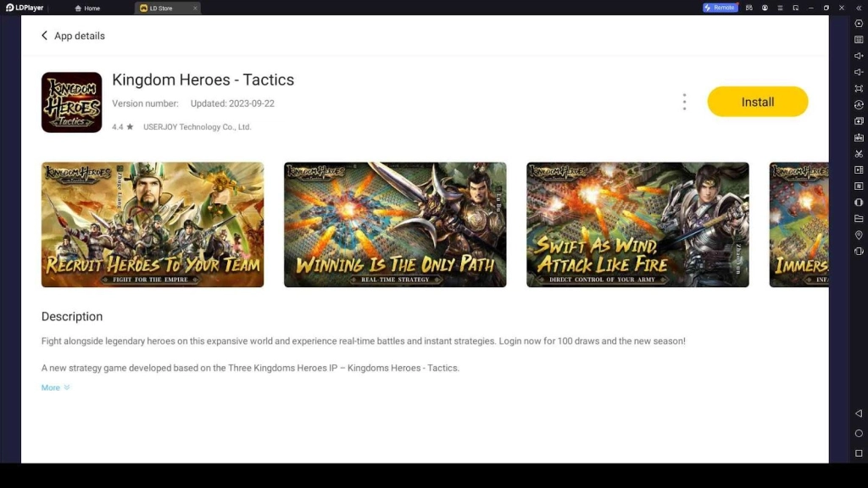Restore down the LDPlayer window
868x488 pixels.
click(x=826, y=8)
